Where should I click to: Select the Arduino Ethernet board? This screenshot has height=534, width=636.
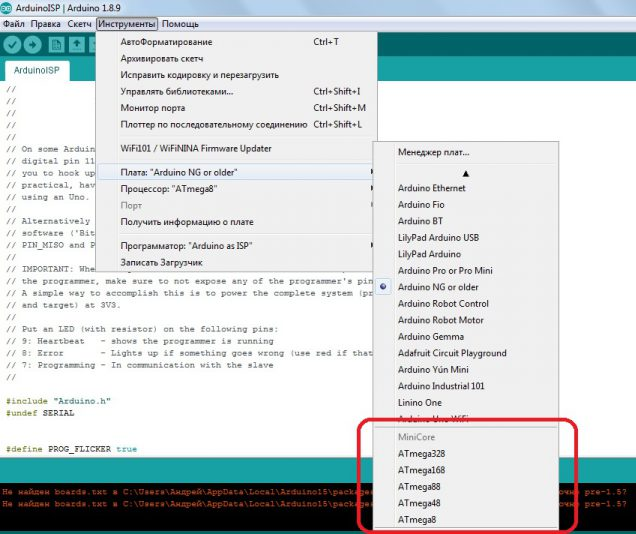[x=466, y=188]
